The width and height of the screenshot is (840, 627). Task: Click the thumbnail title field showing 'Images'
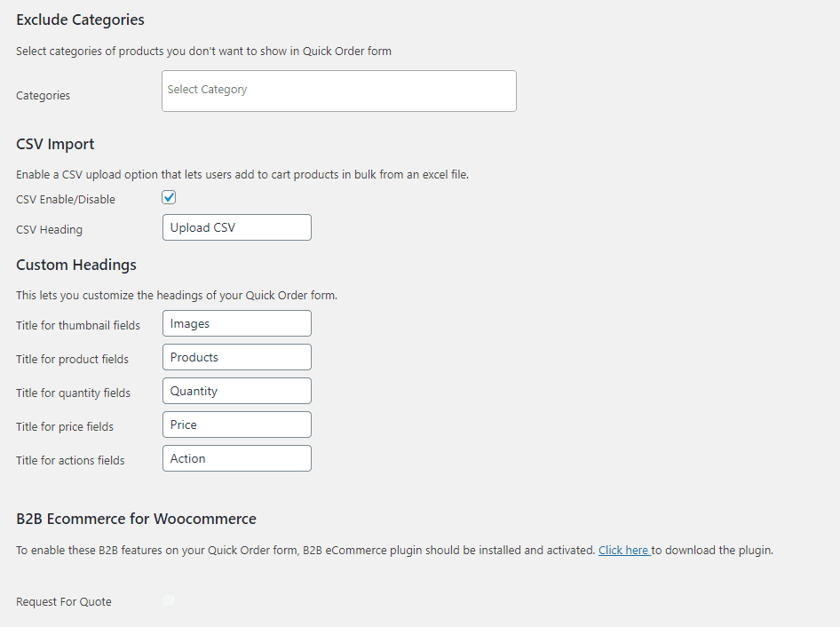tap(236, 323)
